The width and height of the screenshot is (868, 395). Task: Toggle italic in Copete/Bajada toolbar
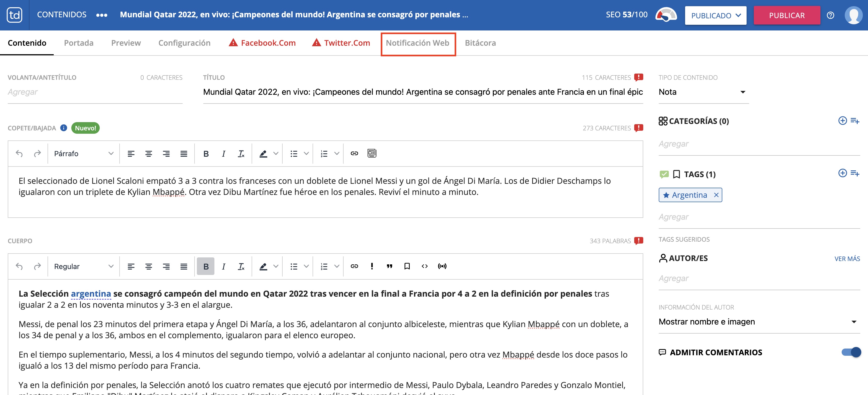pos(223,154)
